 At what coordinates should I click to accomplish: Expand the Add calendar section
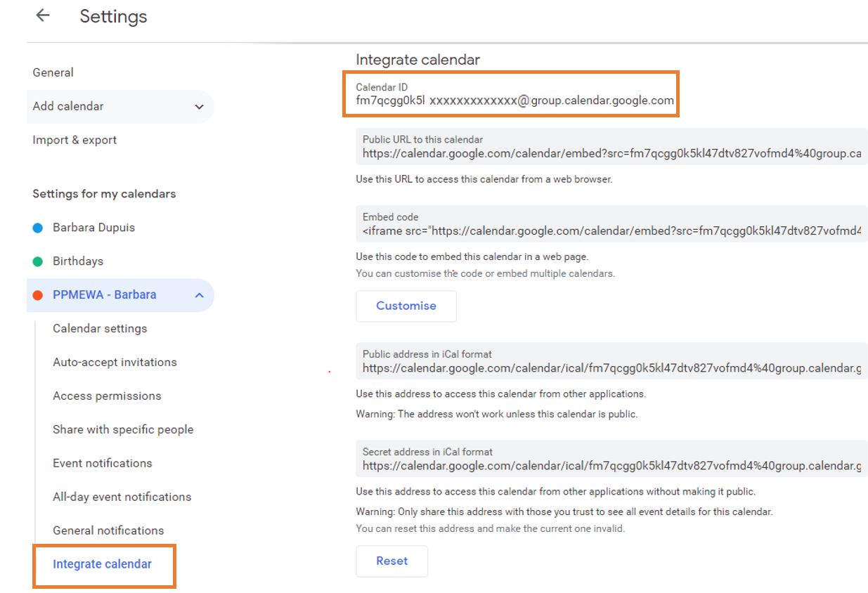[199, 107]
